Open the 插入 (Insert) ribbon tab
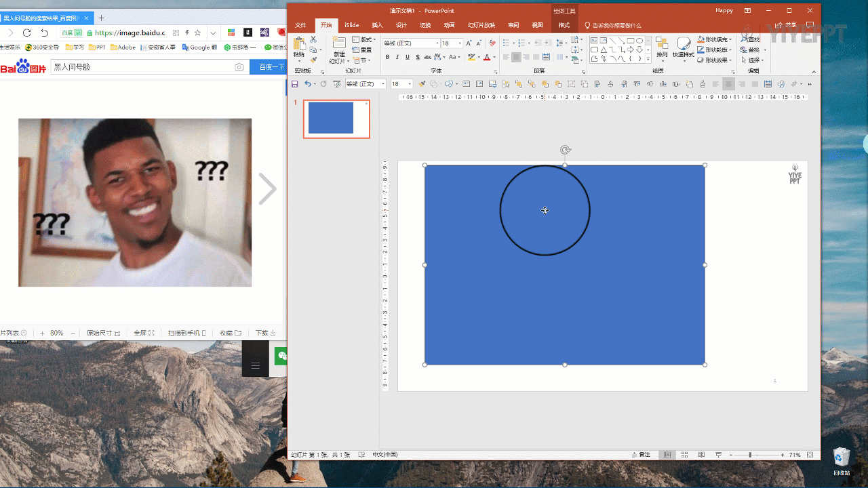The height and width of the screenshot is (488, 868). [377, 25]
